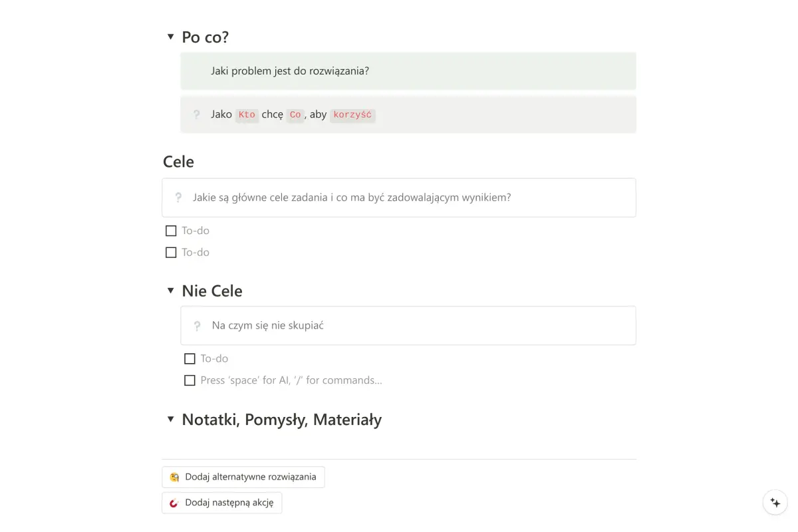Screen dimensions: 798x532
Task: Click the Cele goals input field
Action: click(x=399, y=197)
